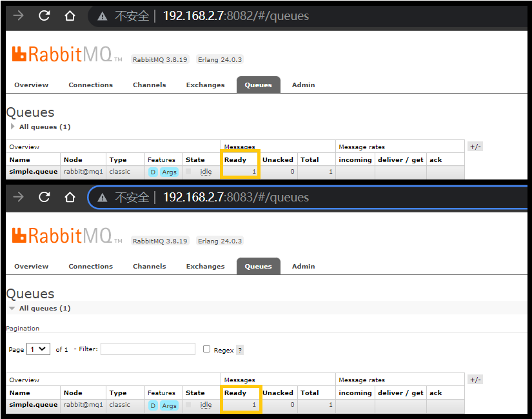Click reload icon in 8083 browser window

click(44, 197)
